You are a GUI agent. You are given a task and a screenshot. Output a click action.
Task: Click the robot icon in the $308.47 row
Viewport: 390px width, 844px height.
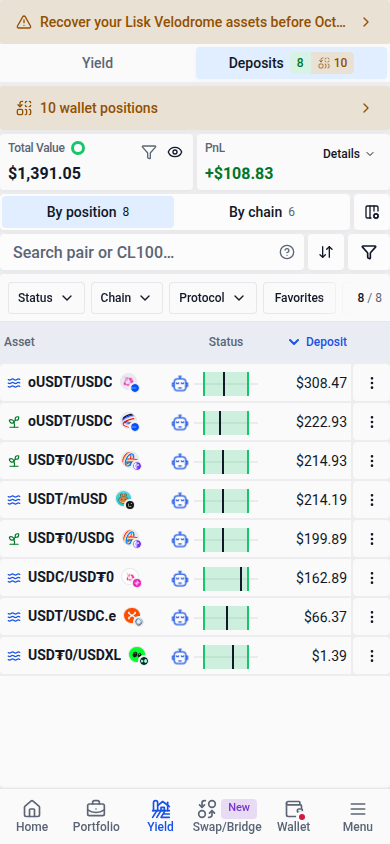[x=180, y=383]
